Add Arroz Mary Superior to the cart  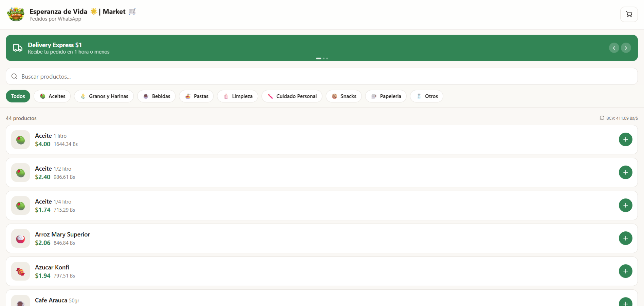[625, 238]
